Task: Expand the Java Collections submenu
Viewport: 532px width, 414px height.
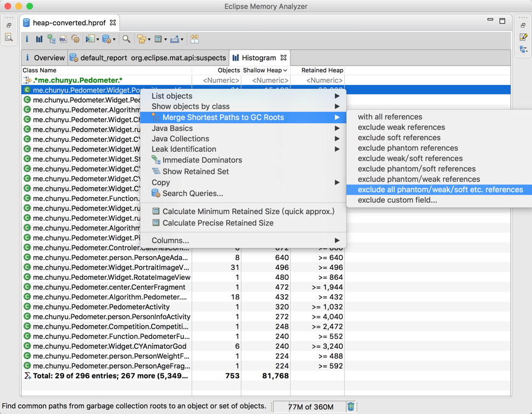Action: pos(243,139)
